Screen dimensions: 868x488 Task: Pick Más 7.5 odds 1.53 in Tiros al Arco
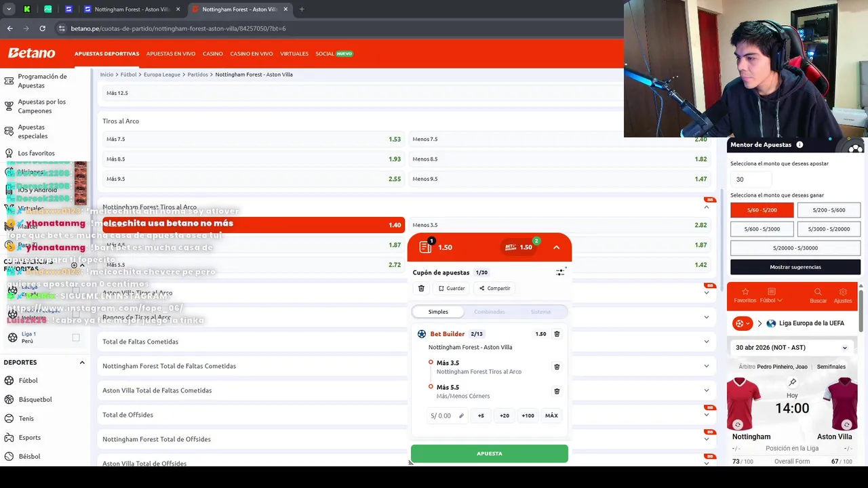pyautogui.click(x=253, y=139)
